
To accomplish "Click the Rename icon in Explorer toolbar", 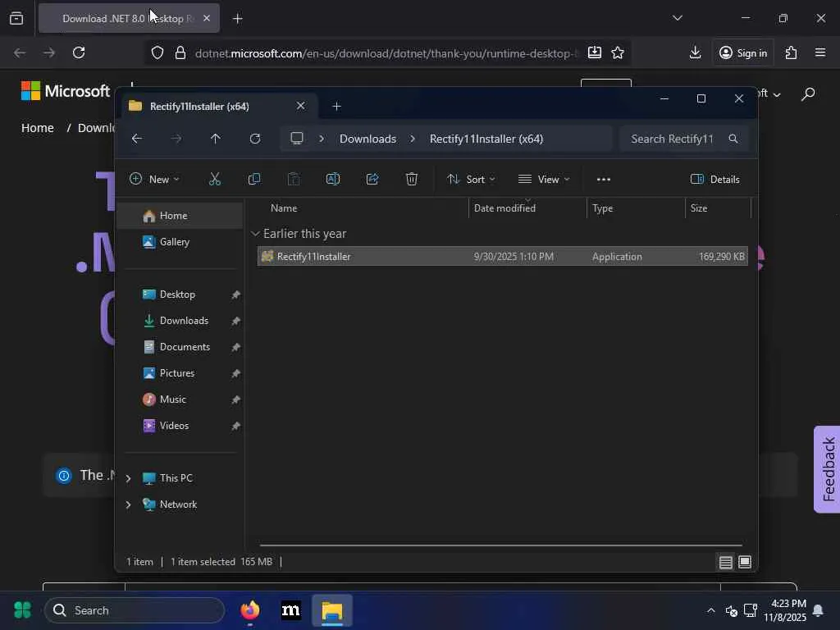I will click(x=333, y=179).
